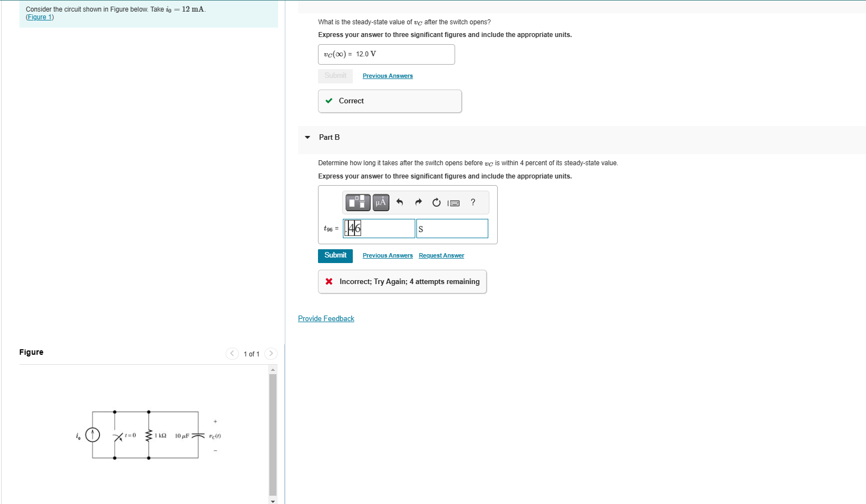Submit the Part B answer

tap(335, 255)
